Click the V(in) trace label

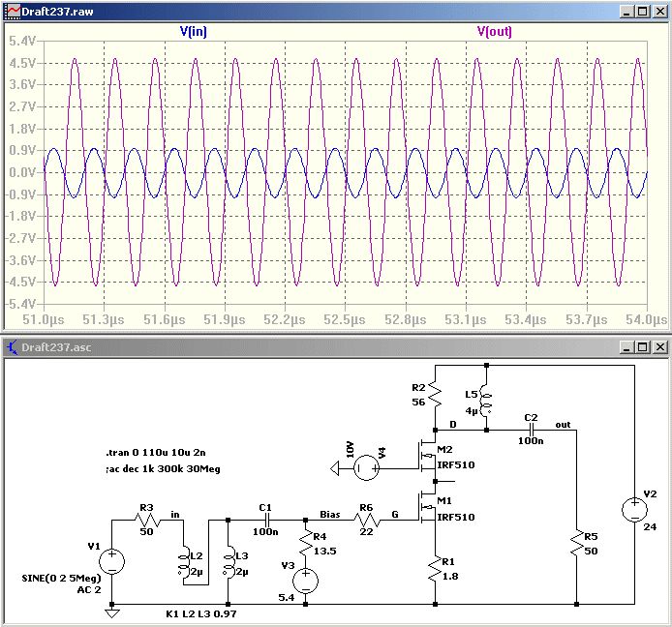(193, 31)
